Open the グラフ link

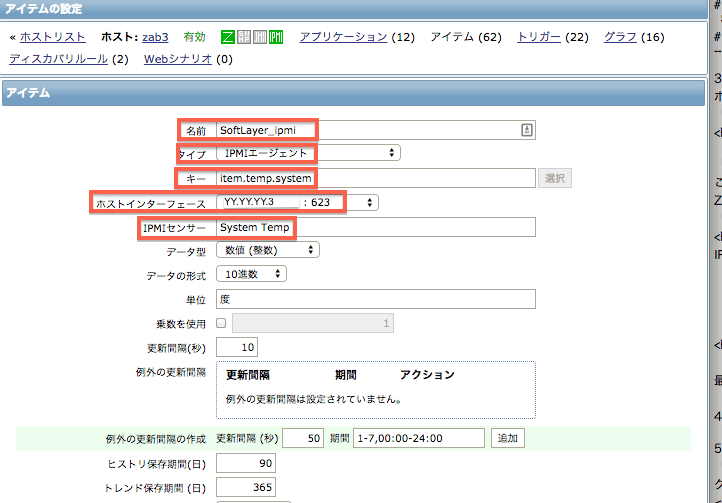pyautogui.click(x=620, y=37)
